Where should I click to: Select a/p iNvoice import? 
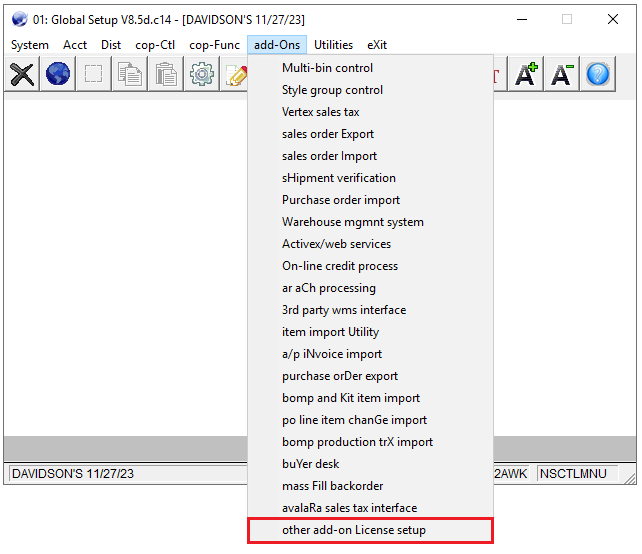(371, 354)
